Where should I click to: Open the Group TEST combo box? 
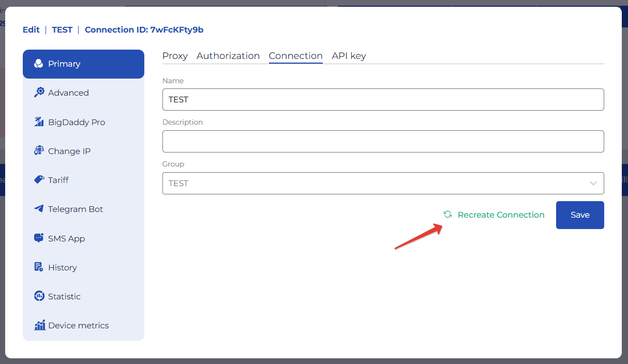372,184
